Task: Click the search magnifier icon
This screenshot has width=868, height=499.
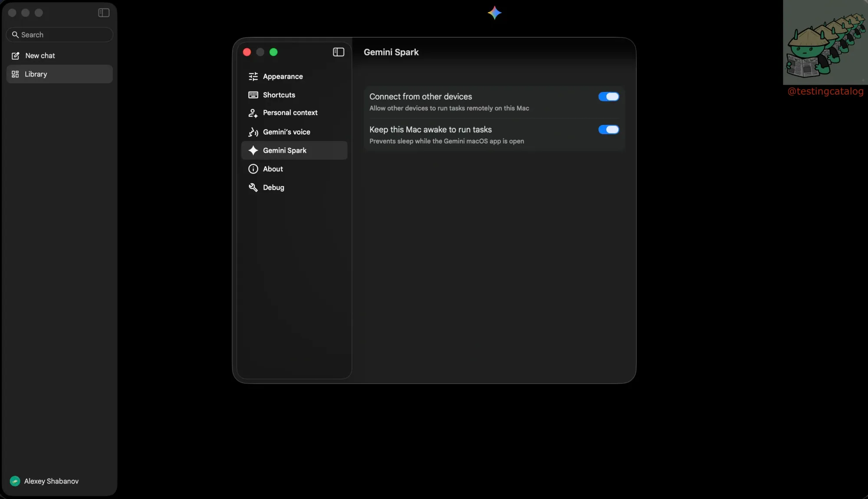Action: (15, 35)
